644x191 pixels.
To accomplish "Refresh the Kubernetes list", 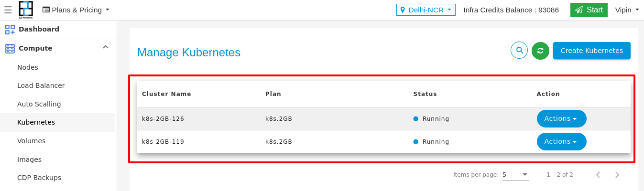I will [540, 51].
